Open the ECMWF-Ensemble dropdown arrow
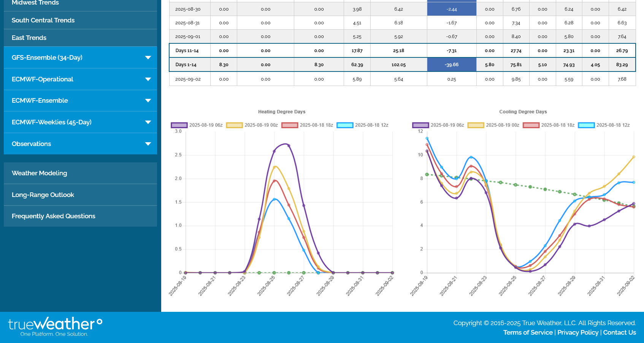Image resolution: width=644 pixels, height=343 pixels. pos(148,101)
